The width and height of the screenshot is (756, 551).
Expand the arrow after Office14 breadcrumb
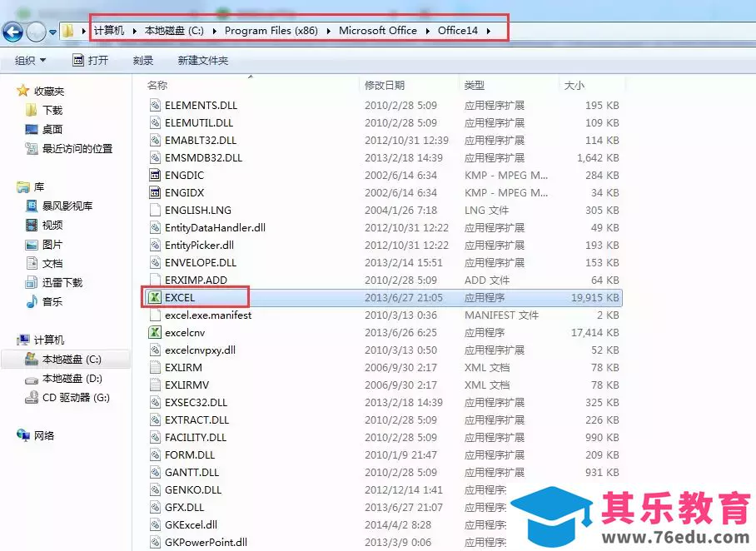pos(489,31)
